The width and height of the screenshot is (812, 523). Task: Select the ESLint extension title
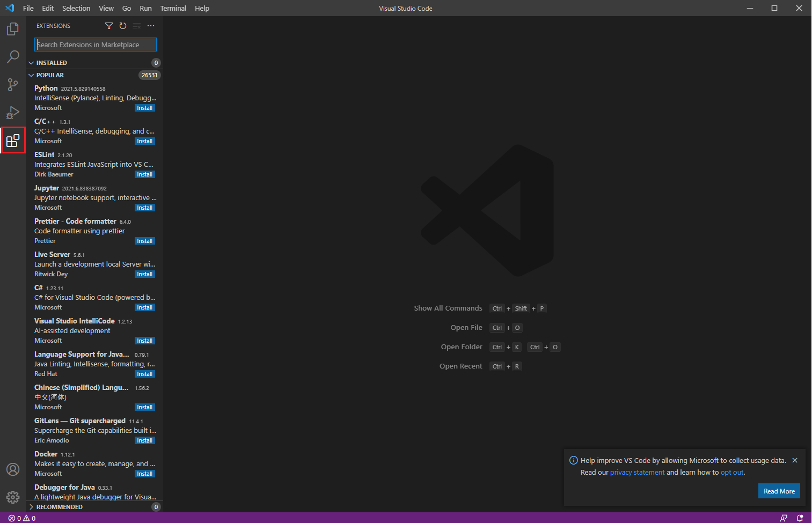click(x=45, y=154)
